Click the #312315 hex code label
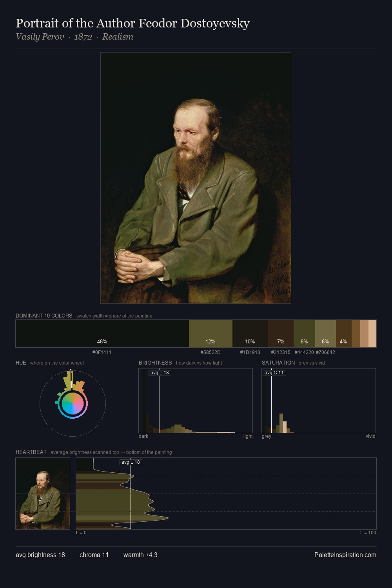This screenshot has height=588, width=392. (281, 352)
